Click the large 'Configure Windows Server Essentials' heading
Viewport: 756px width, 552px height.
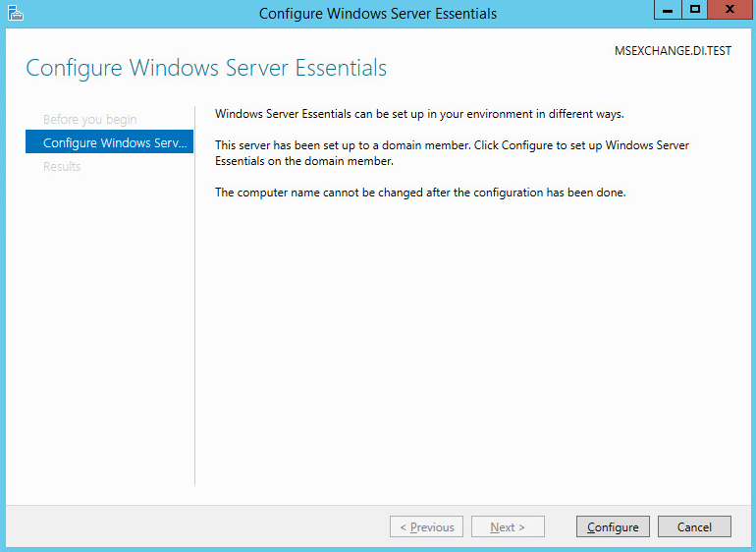(x=206, y=68)
